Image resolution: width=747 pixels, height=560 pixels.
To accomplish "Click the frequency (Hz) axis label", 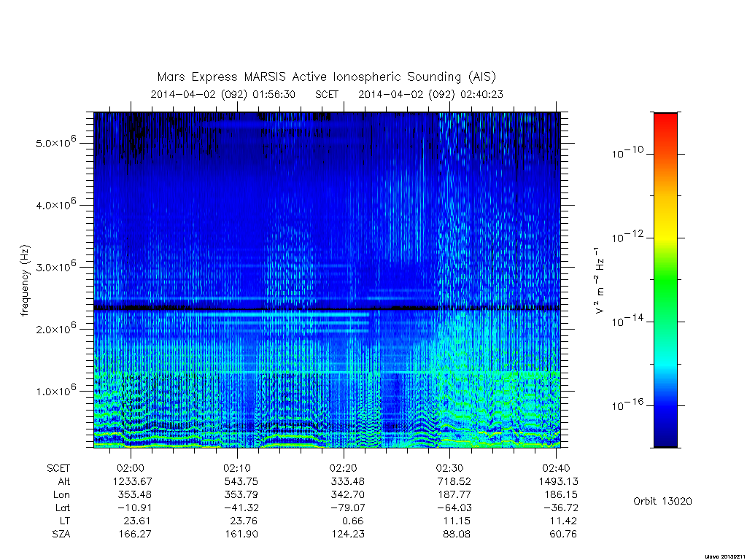I will 25,281.
